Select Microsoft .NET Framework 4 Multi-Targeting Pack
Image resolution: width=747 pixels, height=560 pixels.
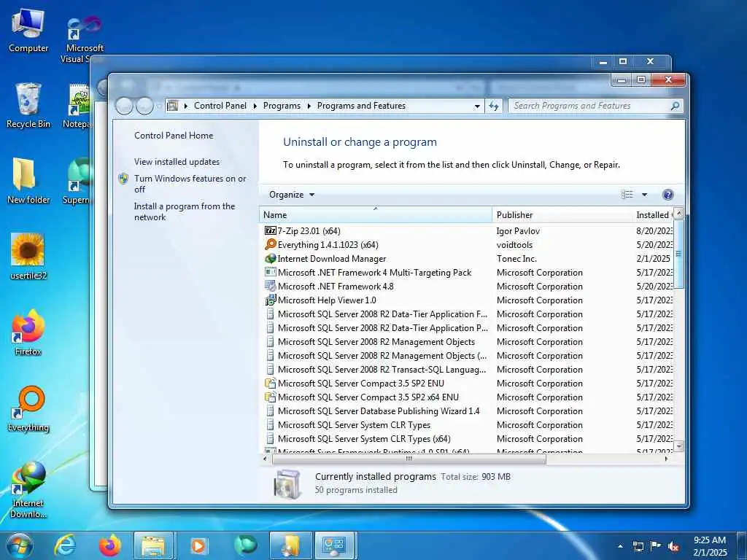point(467,273)
